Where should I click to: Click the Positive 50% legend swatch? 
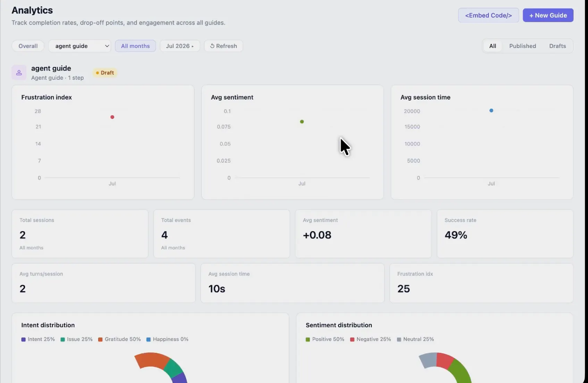308,339
